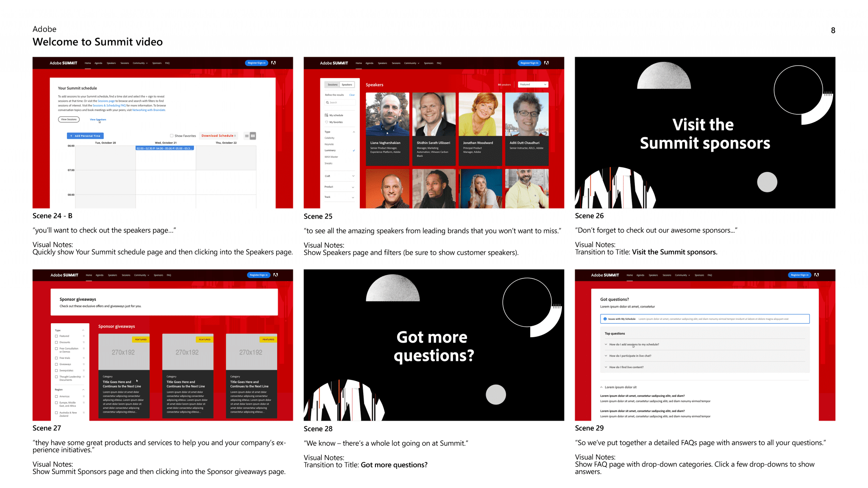Image resolution: width=868 pixels, height=488 pixels.
Task: Click the Search field in Scene 25 sidebar
Action: (x=340, y=103)
